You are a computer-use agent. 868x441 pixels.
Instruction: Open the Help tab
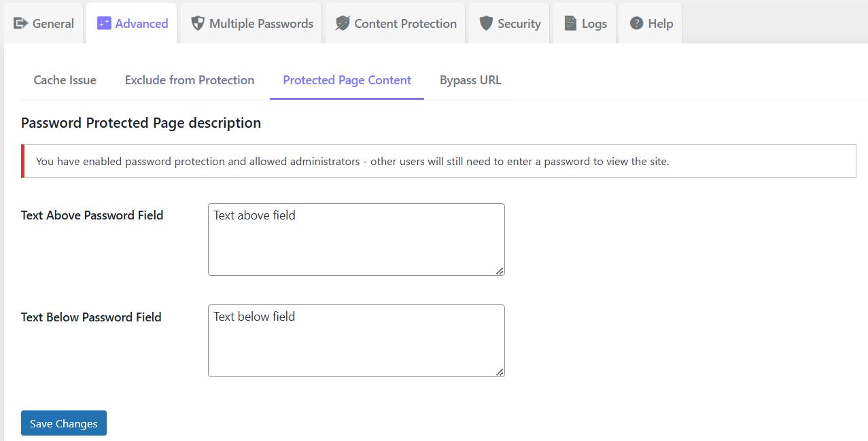(650, 23)
